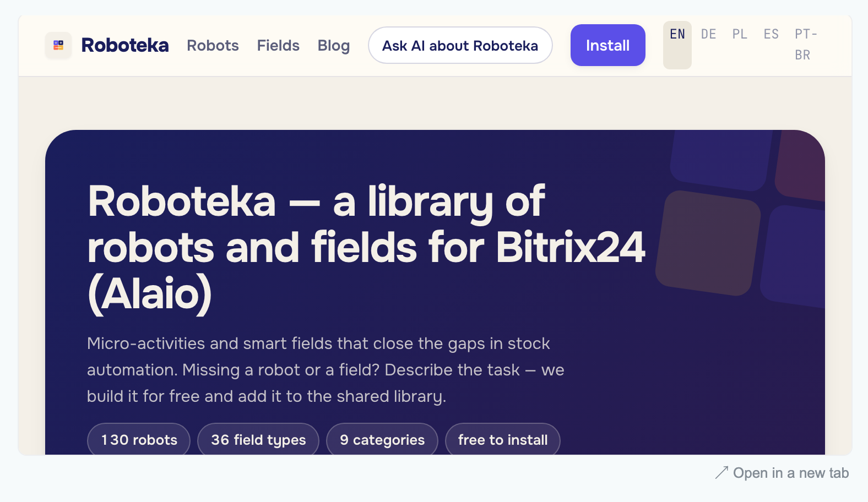Switch language to DE
The image size is (868, 502).
click(709, 34)
